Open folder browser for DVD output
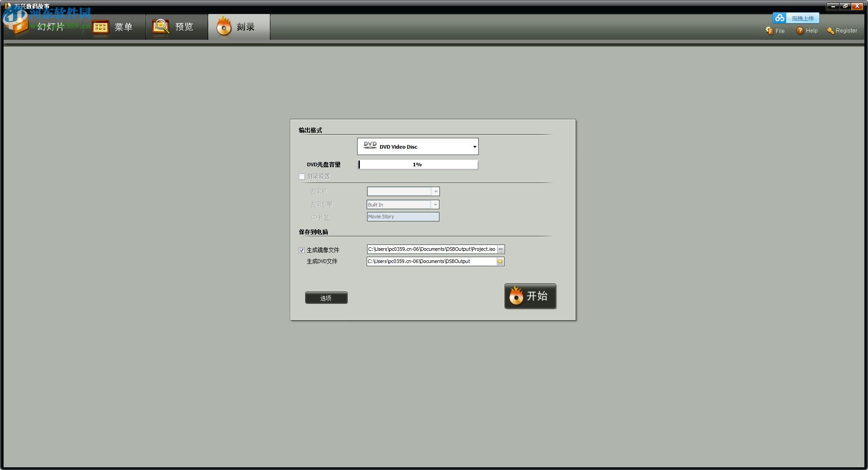Viewport: 868px width, 470px height. coord(500,261)
